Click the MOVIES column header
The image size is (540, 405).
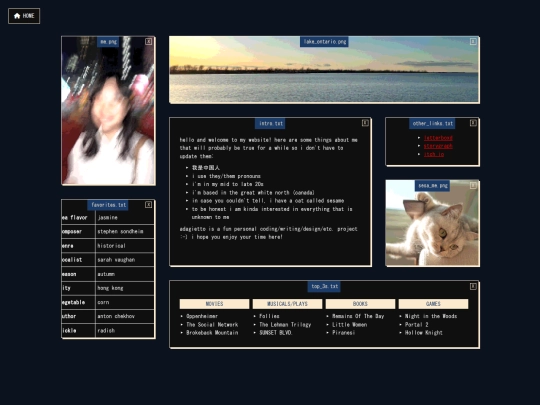pos(214,304)
